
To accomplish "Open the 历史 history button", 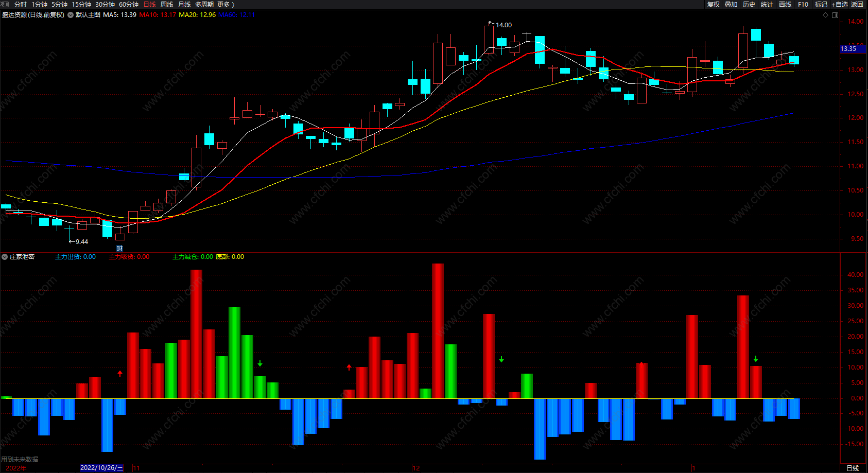I will [x=749, y=4].
